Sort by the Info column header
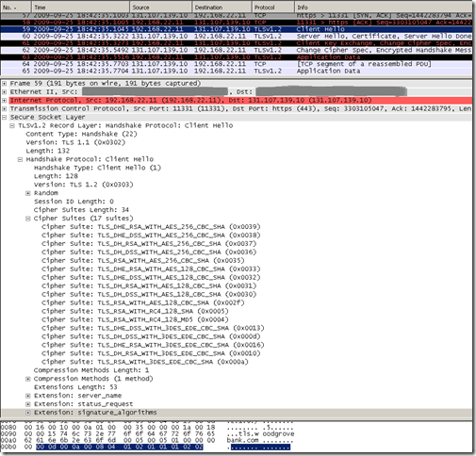 pyautogui.click(x=383, y=8)
